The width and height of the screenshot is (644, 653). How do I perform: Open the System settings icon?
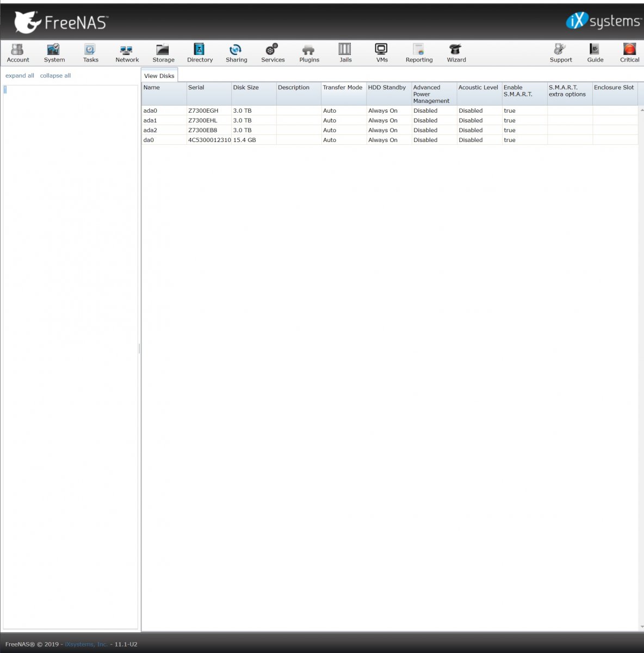(54, 53)
